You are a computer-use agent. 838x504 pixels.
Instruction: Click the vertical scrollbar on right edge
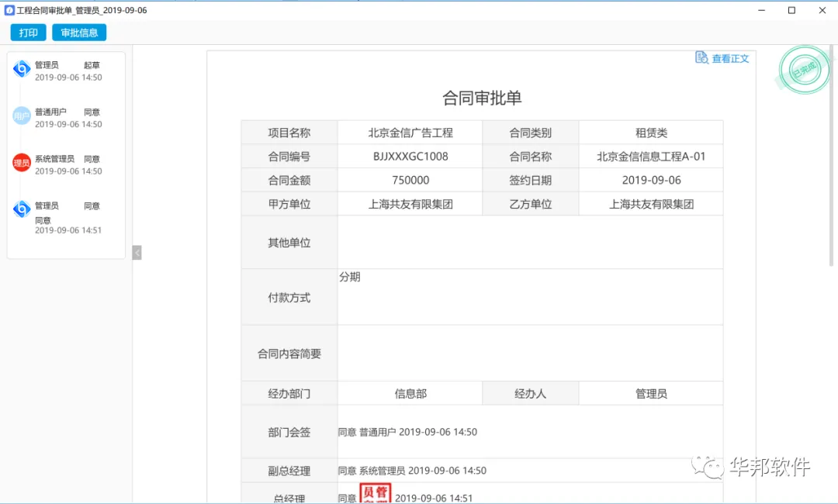(834, 155)
